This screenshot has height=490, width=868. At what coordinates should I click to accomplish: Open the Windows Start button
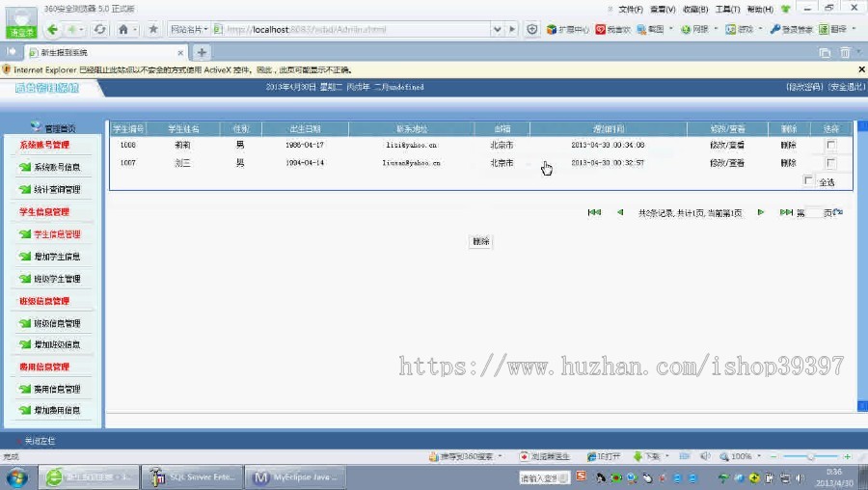16,477
